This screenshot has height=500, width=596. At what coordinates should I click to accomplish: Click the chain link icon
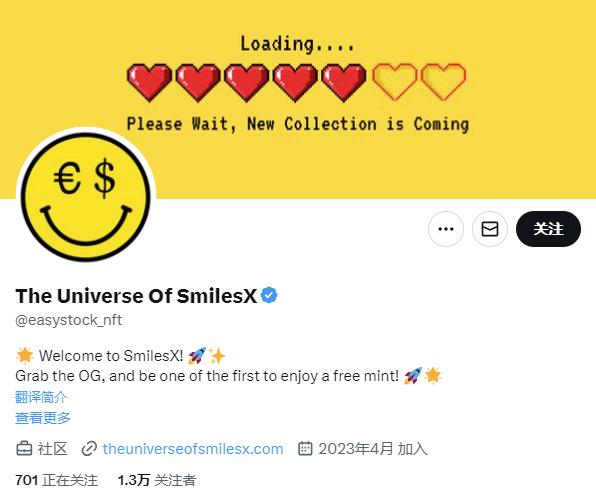(x=89, y=449)
